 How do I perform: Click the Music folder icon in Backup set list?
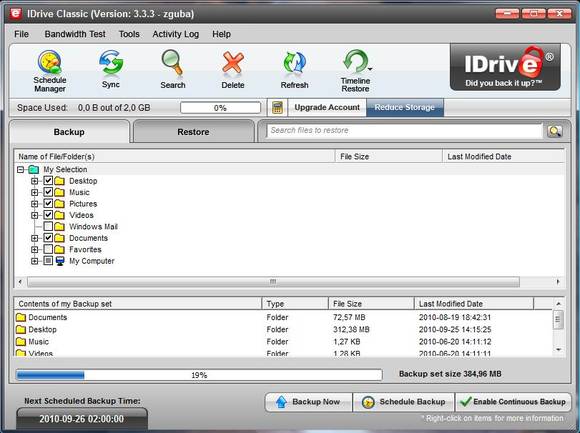click(x=21, y=342)
